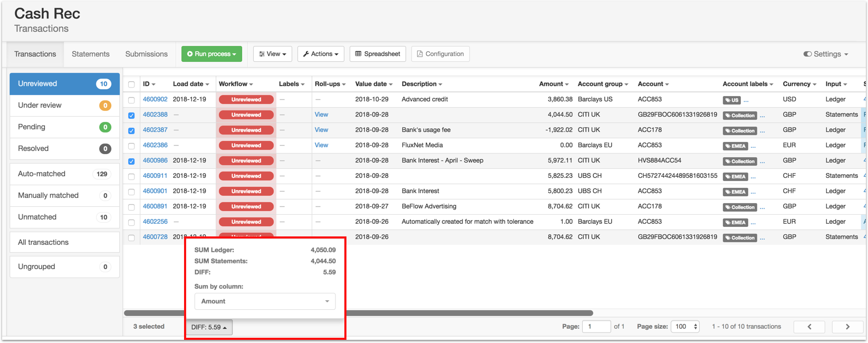Check the box for transaction 4600902
Screen dimensions: 868x343
[131, 100]
